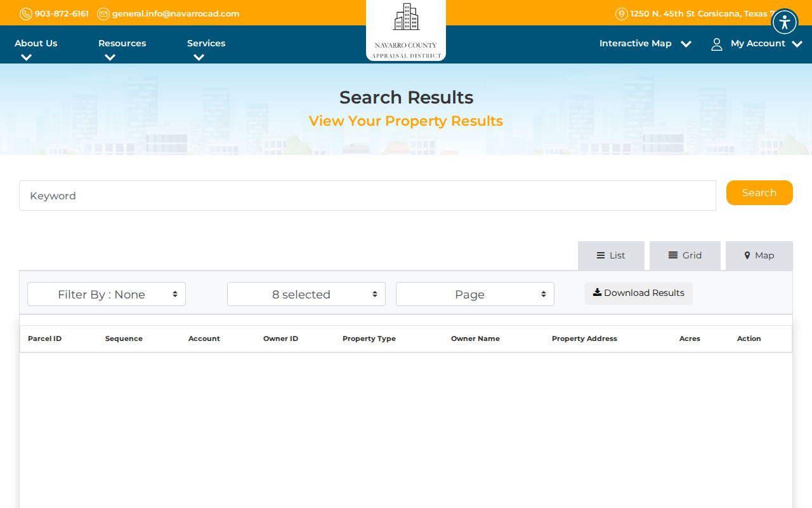
Task: Click the list icon in List tab
Action: click(x=601, y=255)
